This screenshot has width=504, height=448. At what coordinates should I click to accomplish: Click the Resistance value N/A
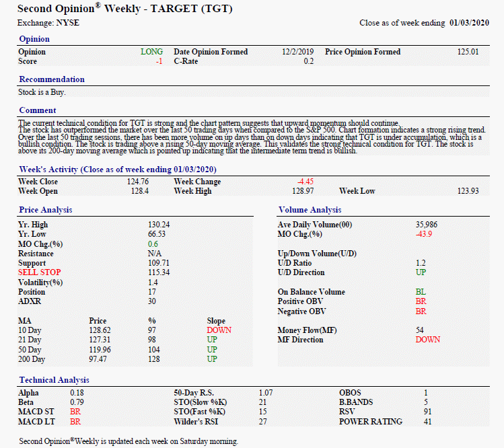pos(155,254)
